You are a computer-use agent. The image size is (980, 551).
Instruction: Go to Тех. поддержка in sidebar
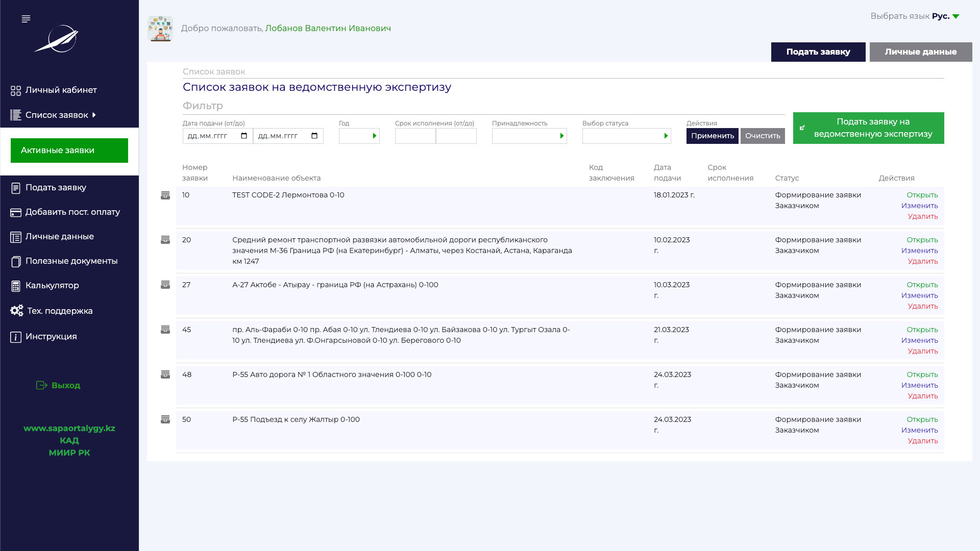point(59,311)
